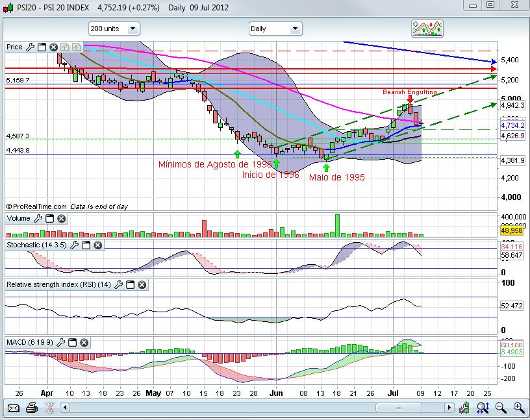Open Price panel settings wrench

tap(30, 47)
